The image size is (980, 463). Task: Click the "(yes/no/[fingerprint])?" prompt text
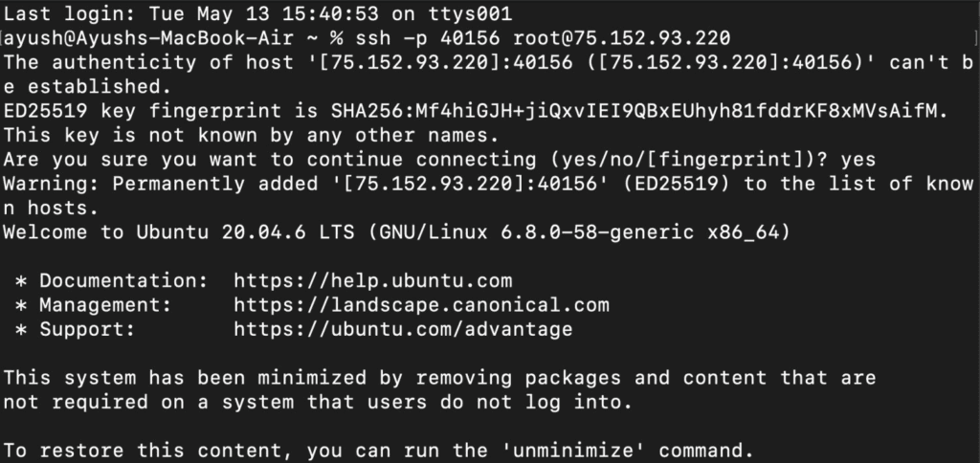click(700, 160)
